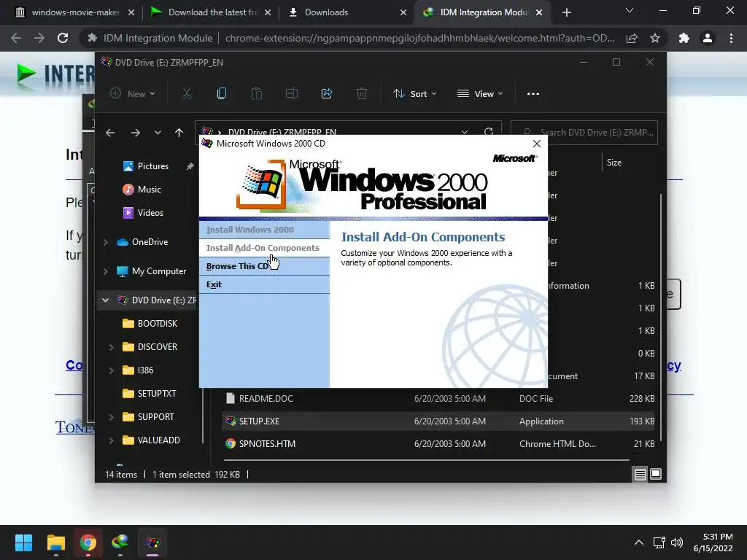Go forward in File Explorer navigation

point(135,133)
